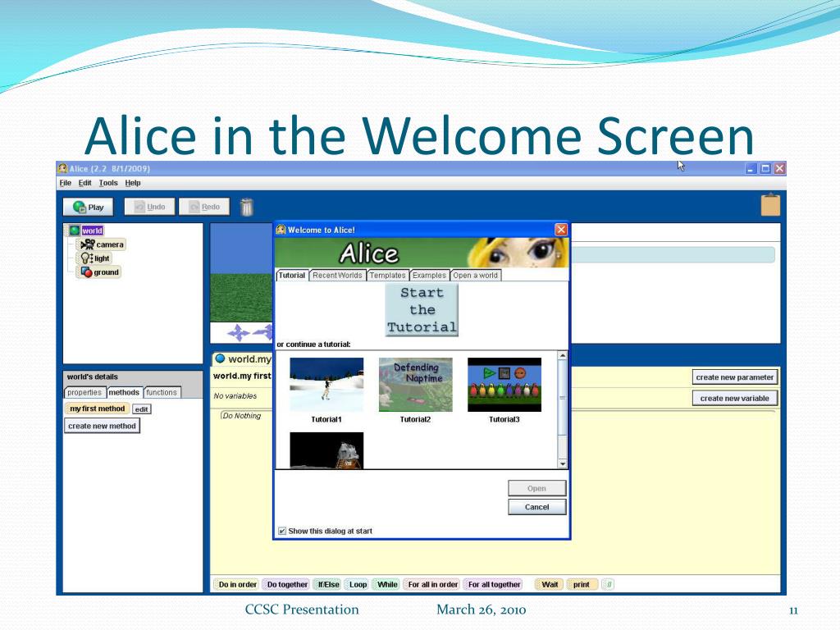Viewport: 840px width, 630px height.
Task: Click the Do in order tile
Action: click(x=237, y=584)
